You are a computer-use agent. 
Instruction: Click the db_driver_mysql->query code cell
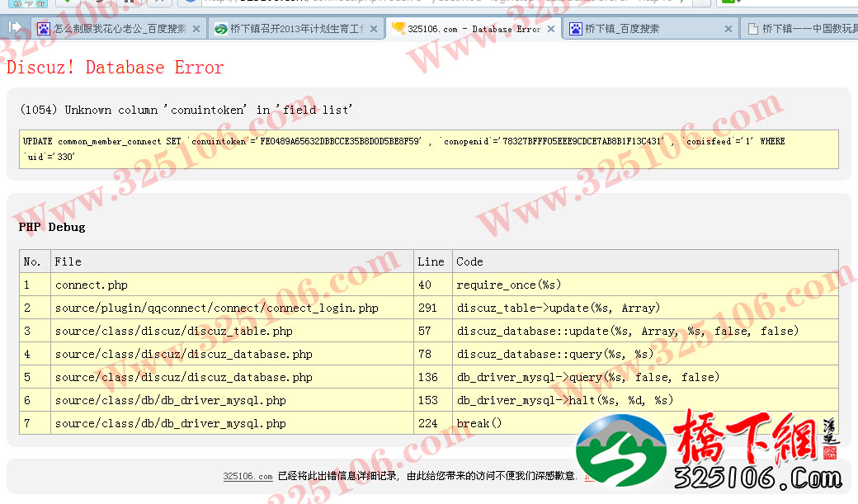pos(646,377)
